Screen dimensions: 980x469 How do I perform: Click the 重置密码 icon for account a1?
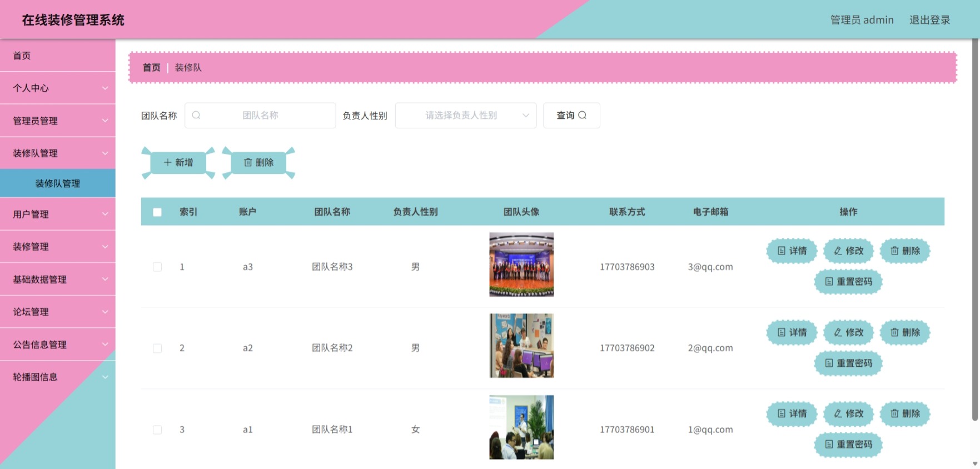click(x=829, y=445)
